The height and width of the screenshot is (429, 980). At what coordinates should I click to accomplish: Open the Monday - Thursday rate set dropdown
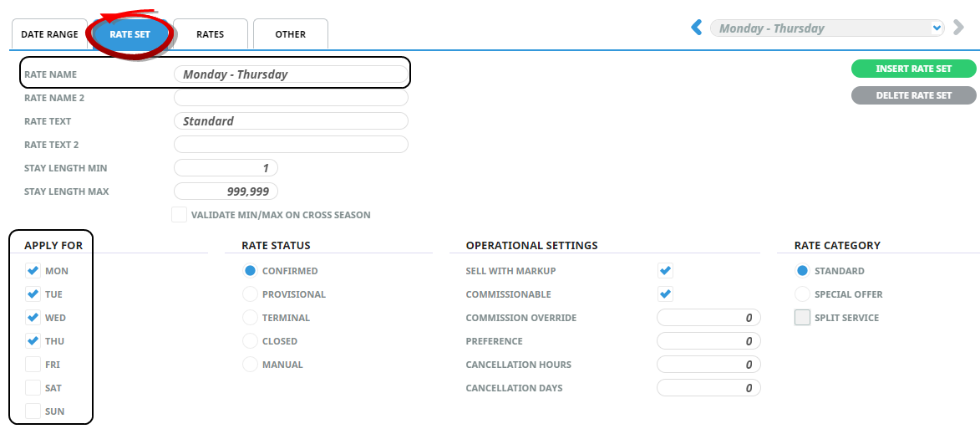(826, 28)
